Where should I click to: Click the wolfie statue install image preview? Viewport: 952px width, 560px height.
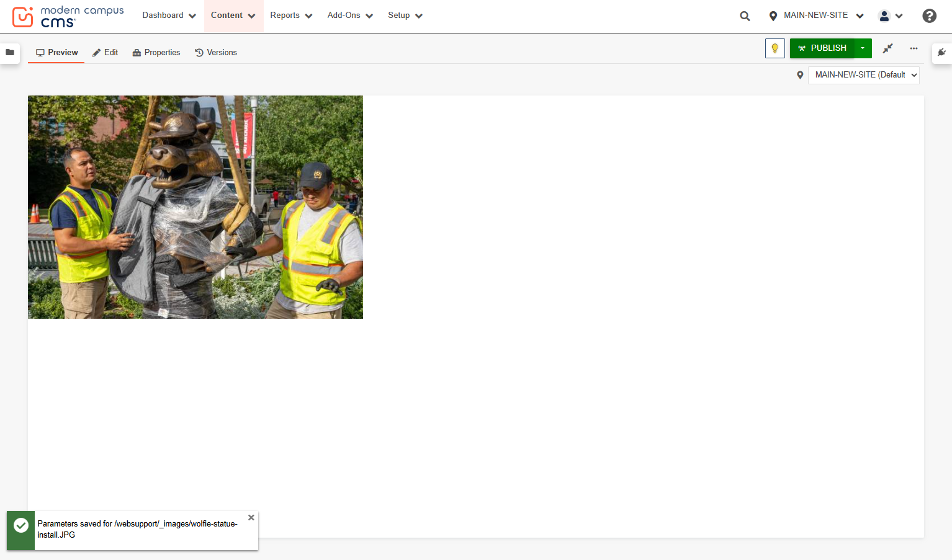[x=195, y=207]
